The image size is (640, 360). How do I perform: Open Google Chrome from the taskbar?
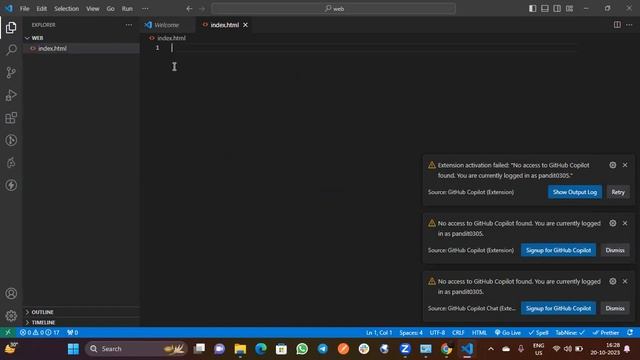(x=446, y=349)
